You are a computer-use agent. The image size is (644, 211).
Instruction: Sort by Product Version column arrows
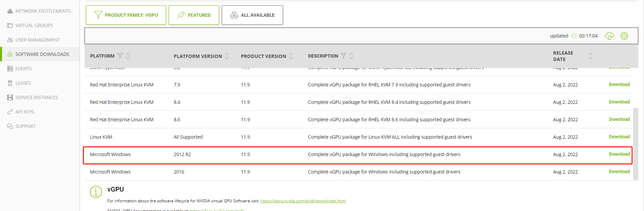point(291,56)
